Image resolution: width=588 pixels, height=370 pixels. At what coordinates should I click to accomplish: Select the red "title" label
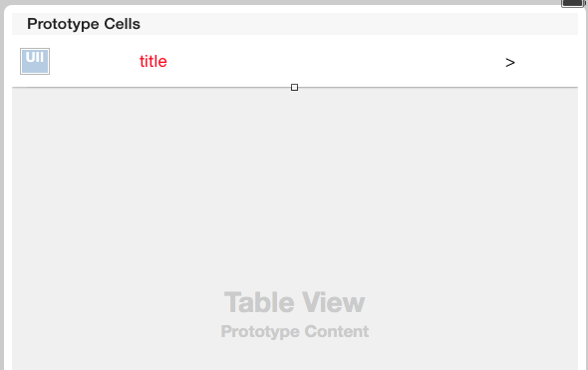tap(153, 61)
